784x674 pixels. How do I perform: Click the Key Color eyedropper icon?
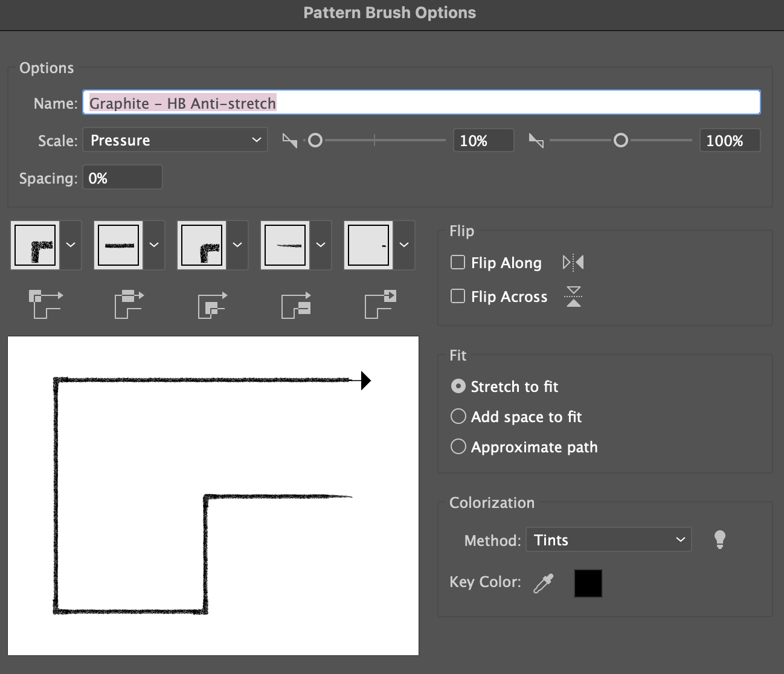point(544,583)
